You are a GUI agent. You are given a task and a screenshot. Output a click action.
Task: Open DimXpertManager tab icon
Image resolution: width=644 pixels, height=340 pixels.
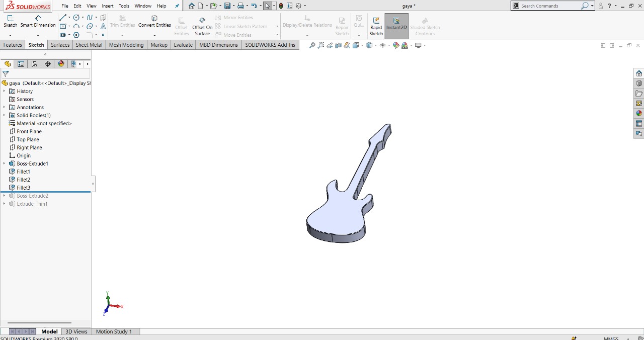point(48,64)
